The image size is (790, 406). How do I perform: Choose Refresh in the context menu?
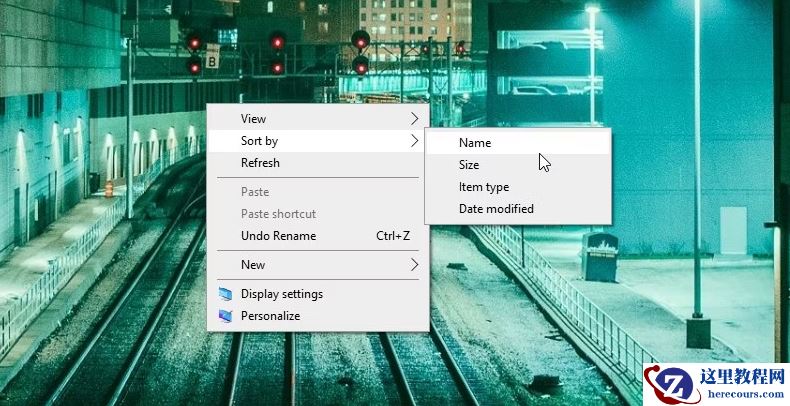point(318,163)
